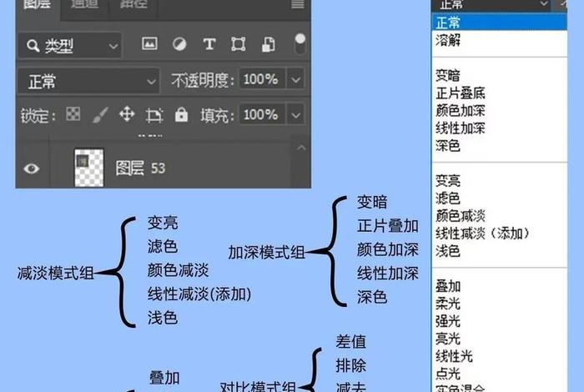The height and width of the screenshot is (392, 584).
Task: Select highlighted 正常 in blend list
Action: click(x=500, y=23)
